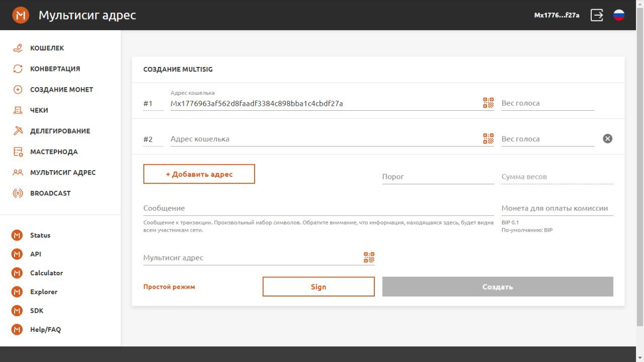Click the + Добавить адрес button
Image resolution: width=644 pixels, height=362 pixels.
[x=199, y=174]
